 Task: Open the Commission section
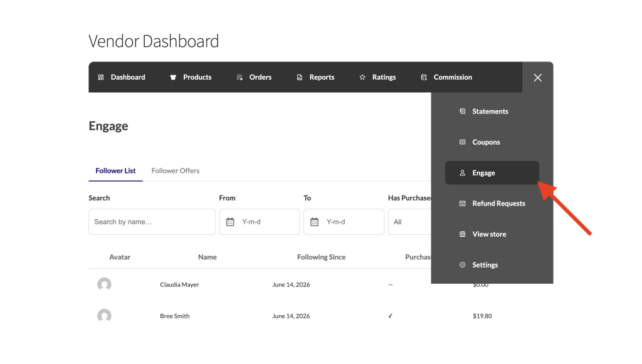tap(446, 77)
